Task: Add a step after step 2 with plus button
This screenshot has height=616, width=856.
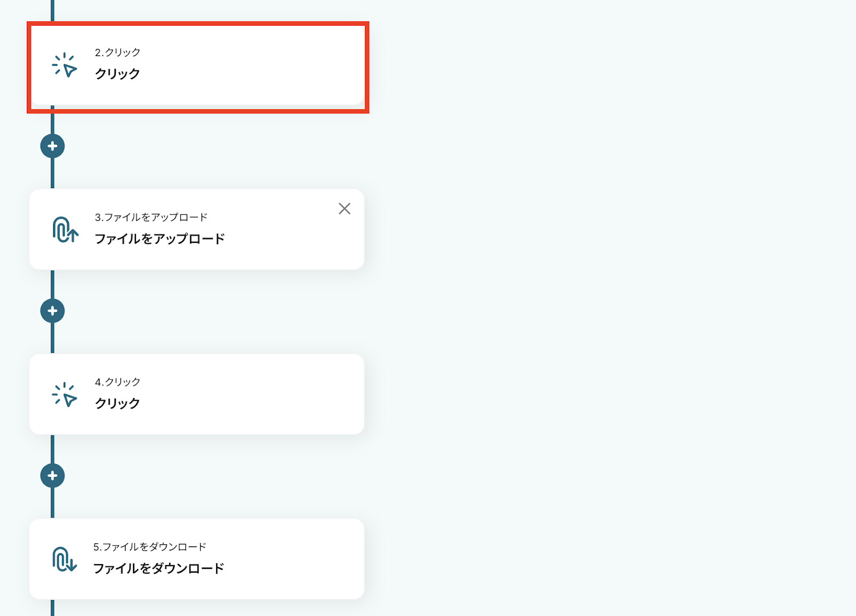Action: pyautogui.click(x=52, y=146)
